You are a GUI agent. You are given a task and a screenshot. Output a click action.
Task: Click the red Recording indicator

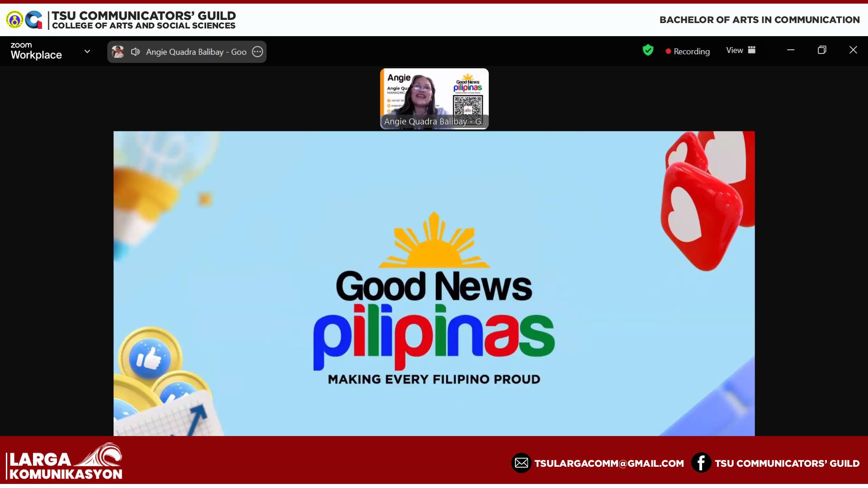pyautogui.click(x=688, y=52)
